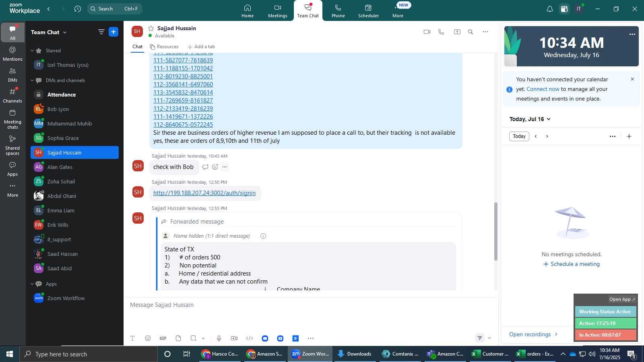
Task: Switch to the Meetings tab
Action: pos(278,11)
